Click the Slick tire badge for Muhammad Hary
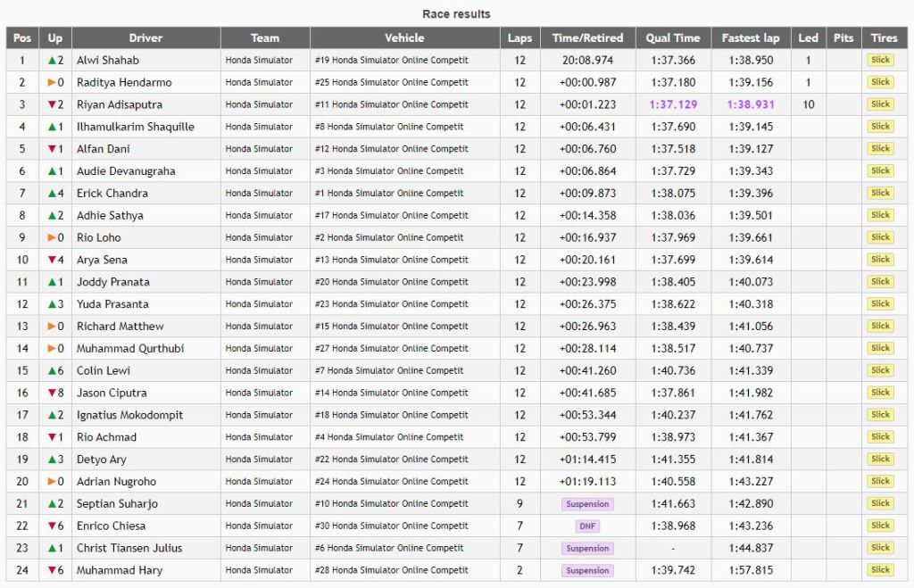 tap(880, 570)
